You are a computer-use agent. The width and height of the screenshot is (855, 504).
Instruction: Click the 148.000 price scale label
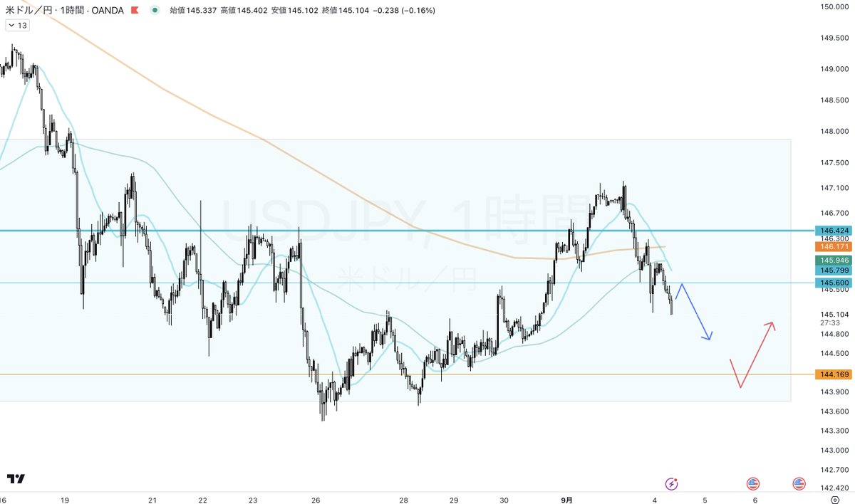(x=834, y=132)
